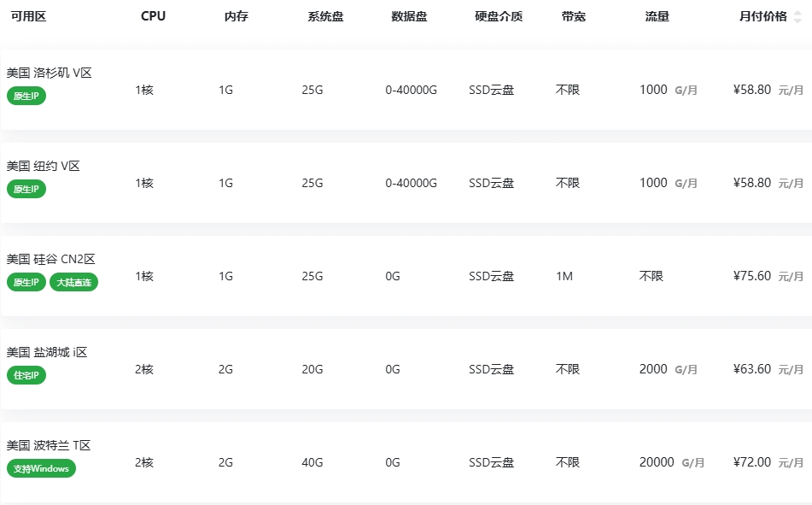This screenshot has height=505, width=812.
Task: Select the 美国 波特兰 T区 plan
Action: 406,462
